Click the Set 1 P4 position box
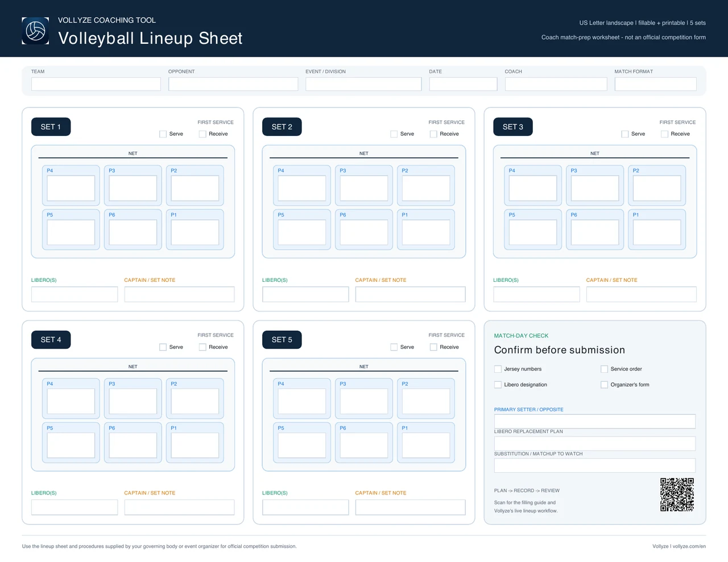This screenshot has width=728, height=562. point(71,188)
